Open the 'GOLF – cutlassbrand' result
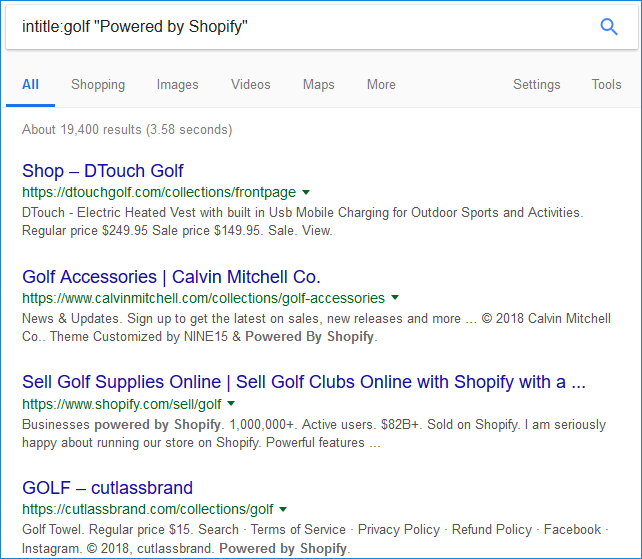 [107, 488]
